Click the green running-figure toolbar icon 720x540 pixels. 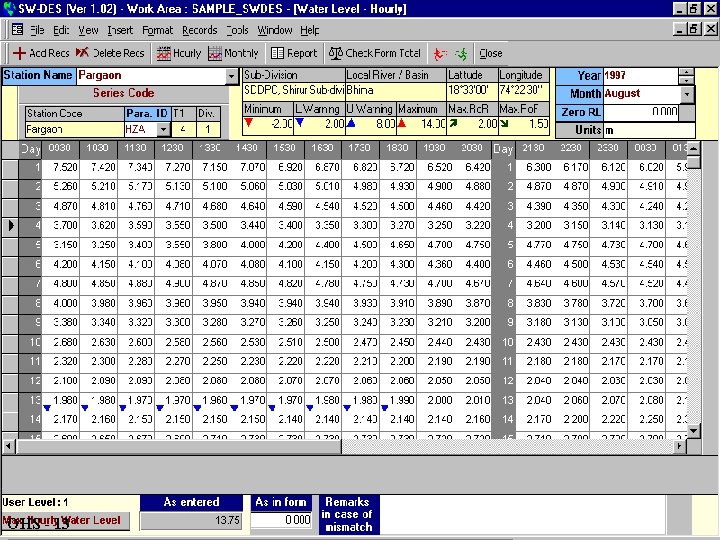460,53
